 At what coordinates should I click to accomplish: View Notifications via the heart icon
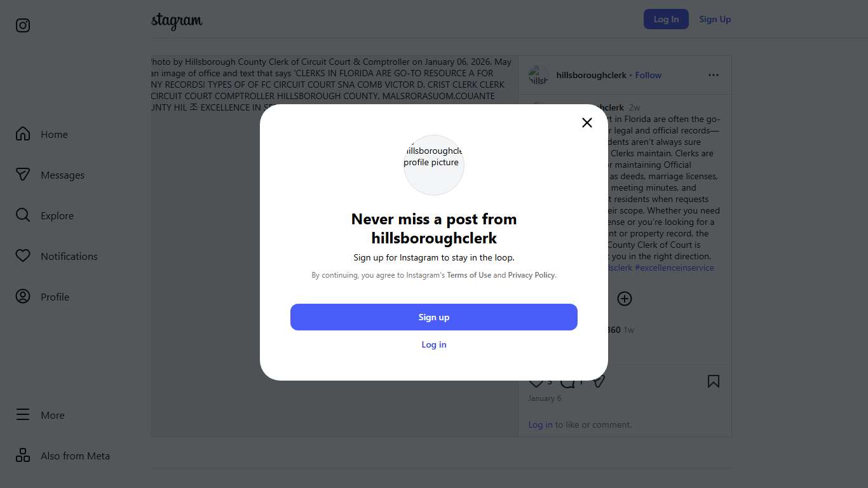(x=23, y=256)
